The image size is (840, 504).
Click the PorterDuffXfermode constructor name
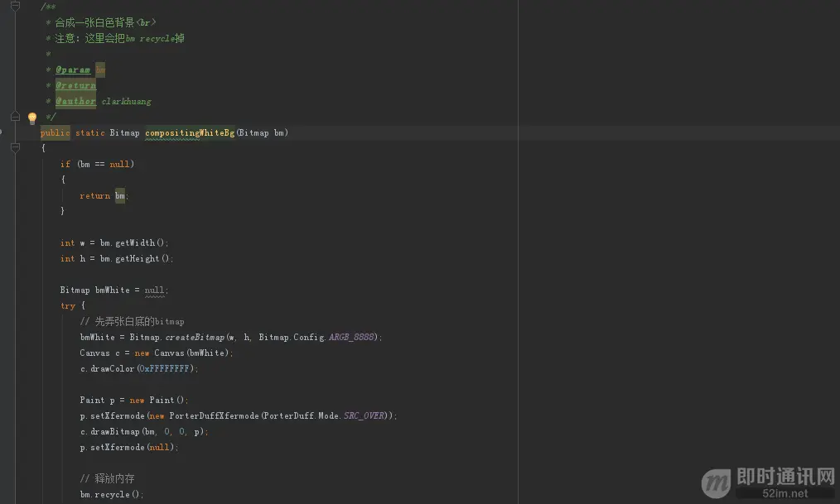pos(215,415)
